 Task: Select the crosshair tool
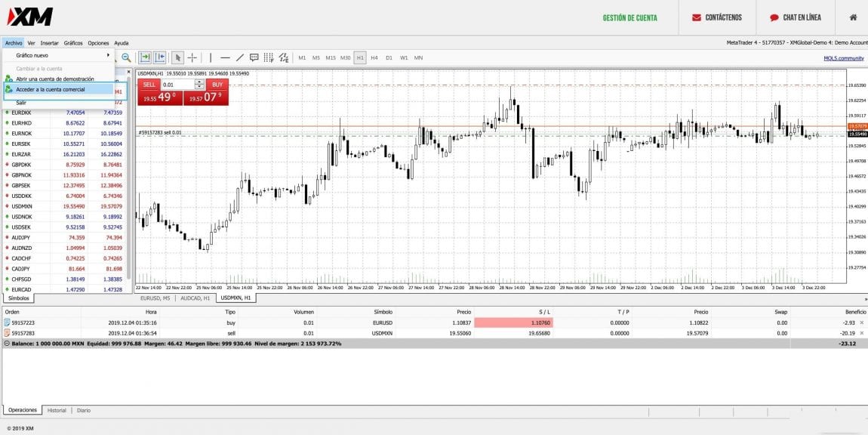coord(192,57)
